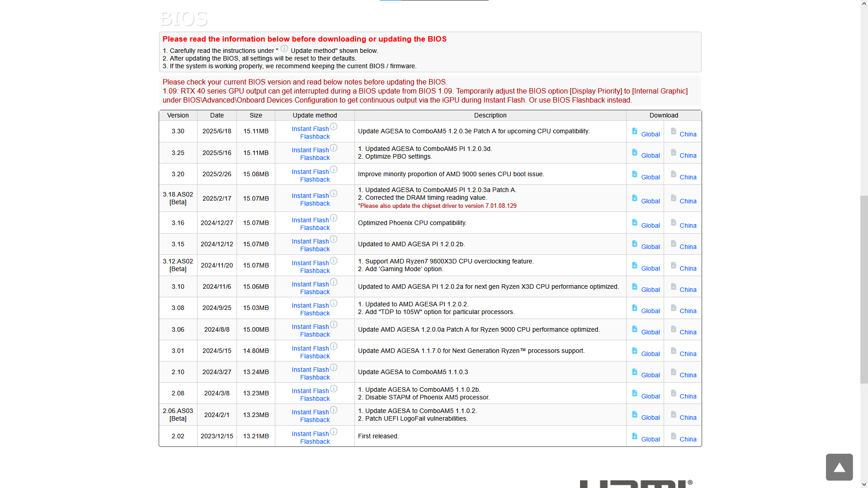Click China download icon for BIOS 3.18.AS02

coord(674,198)
